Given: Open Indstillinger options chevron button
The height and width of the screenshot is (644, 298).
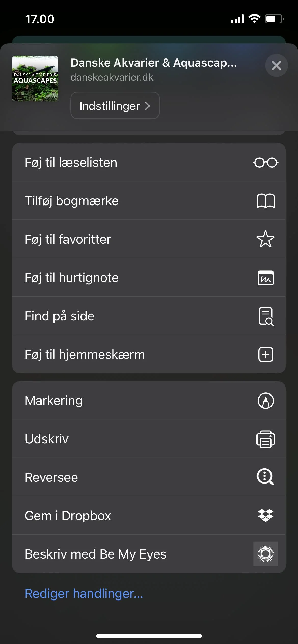Looking at the screenshot, I should pos(115,105).
